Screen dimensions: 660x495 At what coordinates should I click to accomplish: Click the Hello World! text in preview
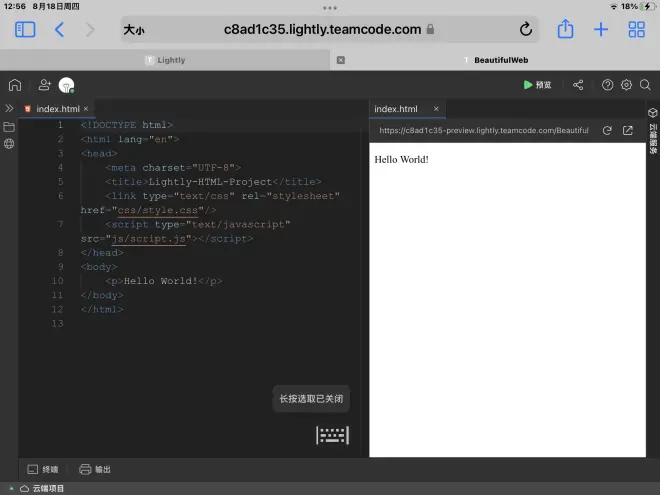coord(401,160)
